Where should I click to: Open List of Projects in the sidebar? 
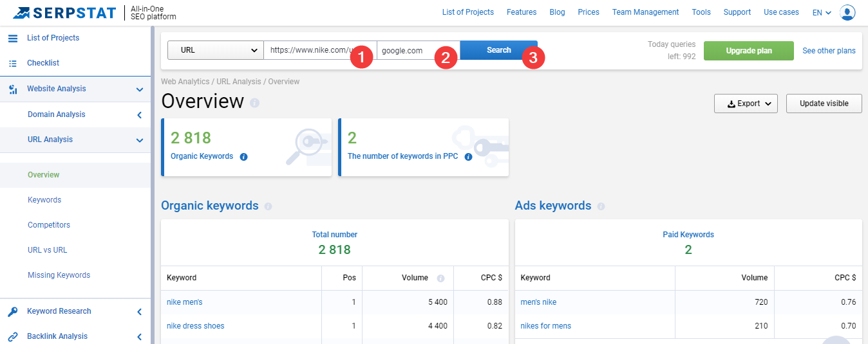click(x=53, y=38)
